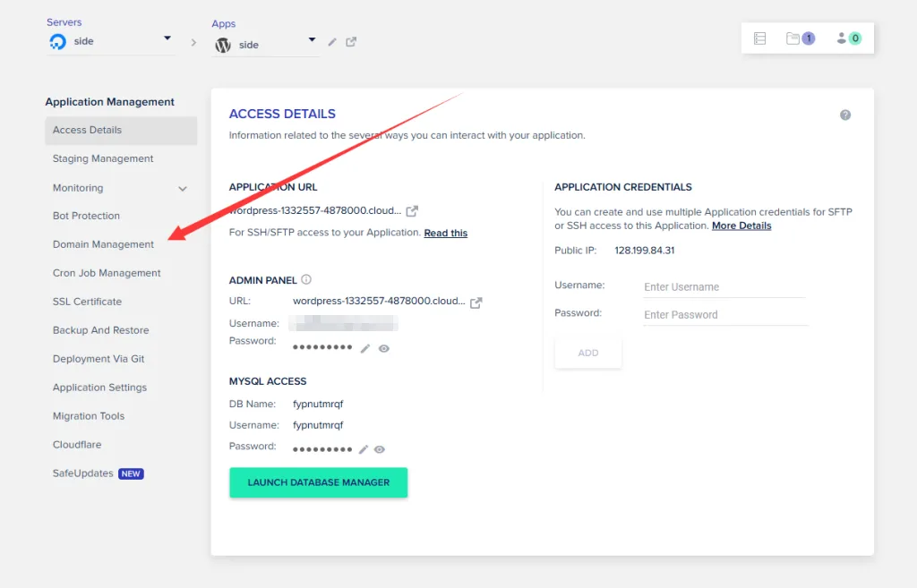
Task: Open Staging Management
Action: pyautogui.click(x=103, y=159)
